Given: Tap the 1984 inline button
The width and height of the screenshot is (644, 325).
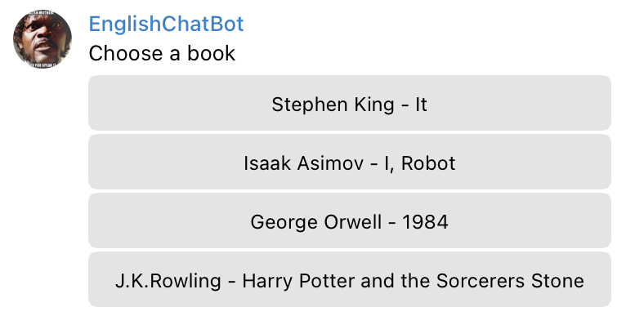Looking at the screenshot, I should click(x=350, y=220).
